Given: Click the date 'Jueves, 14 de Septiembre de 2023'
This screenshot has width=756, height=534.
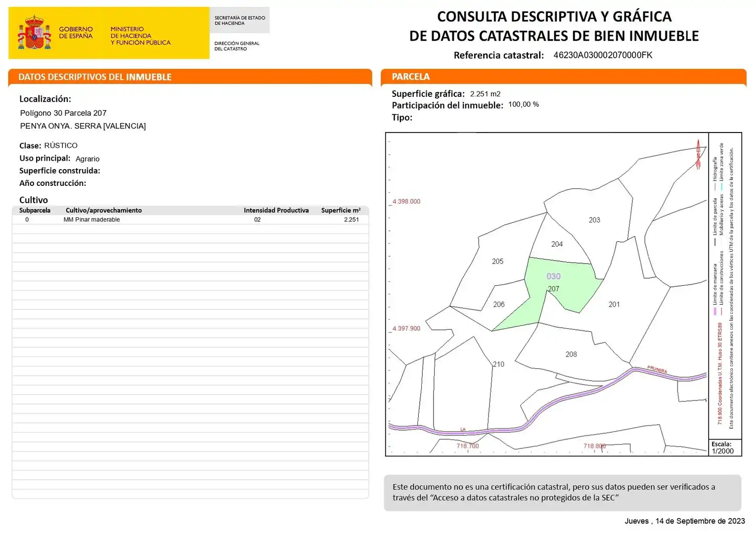Looking at the screenshot, I should 685,521.
